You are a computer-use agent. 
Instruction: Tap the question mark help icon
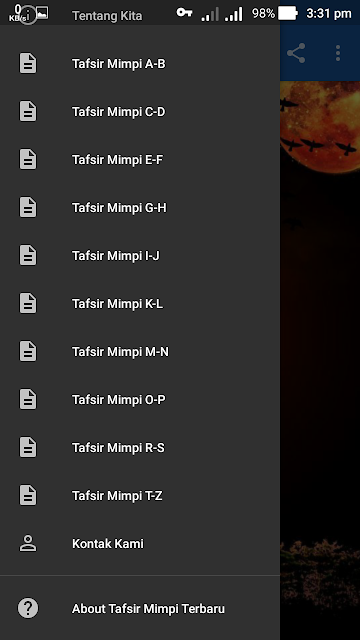click(x=28, y=609)
